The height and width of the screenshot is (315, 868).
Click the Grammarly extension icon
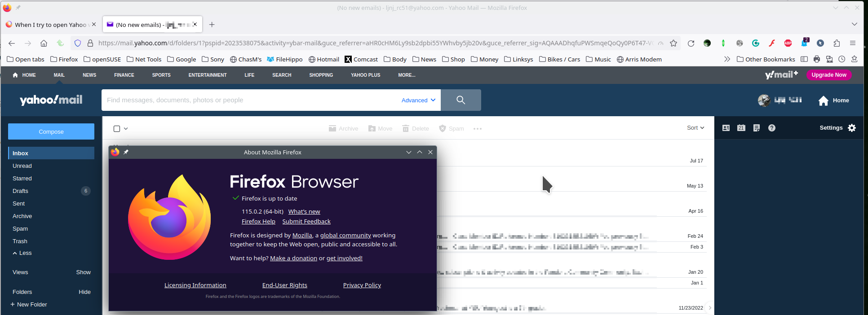pyautogui.click(x=756, y=43)
